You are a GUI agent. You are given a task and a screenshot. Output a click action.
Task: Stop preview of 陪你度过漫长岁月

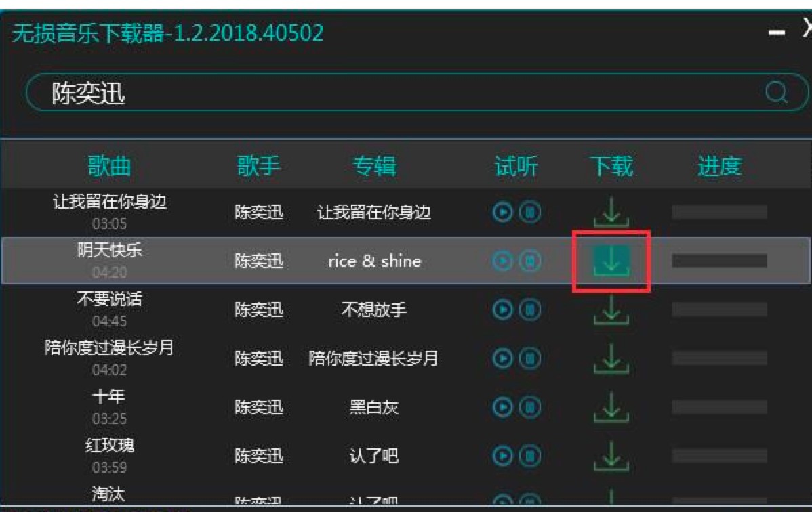point(530,358)
